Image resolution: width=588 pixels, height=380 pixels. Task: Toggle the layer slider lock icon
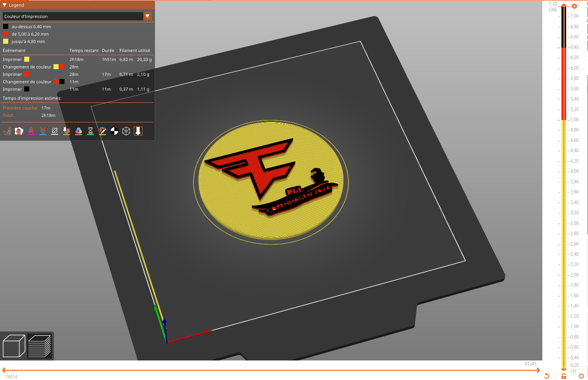point(563,376)
